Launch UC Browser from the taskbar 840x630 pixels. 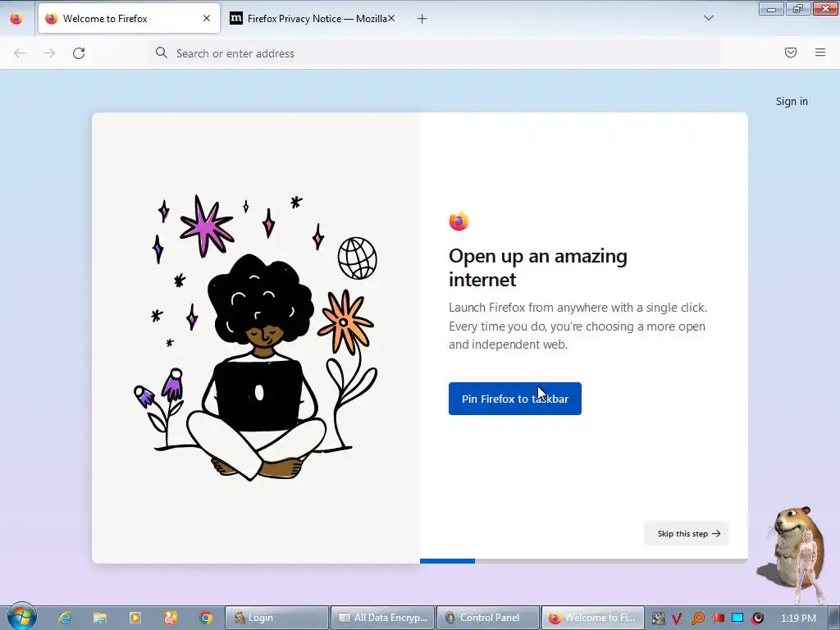point(171,618)
